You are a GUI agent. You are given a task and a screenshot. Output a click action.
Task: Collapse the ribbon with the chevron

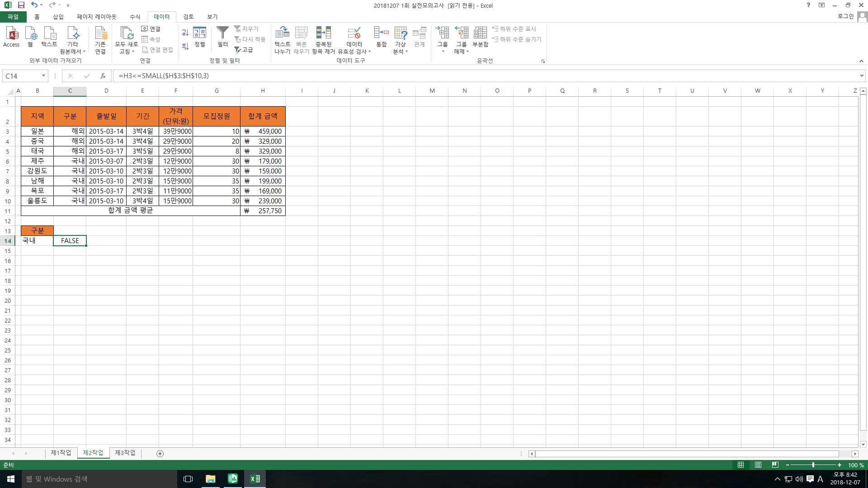(861, 61)
